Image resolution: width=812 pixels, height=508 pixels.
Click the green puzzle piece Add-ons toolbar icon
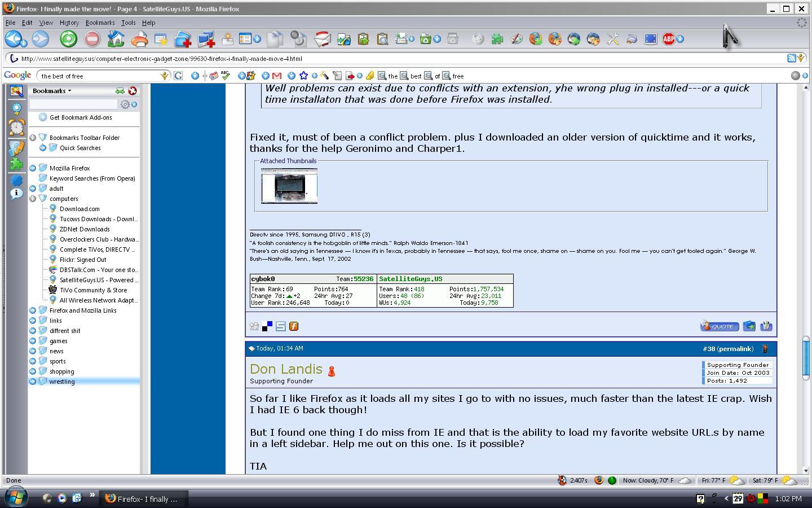click(x=497, y=39)
